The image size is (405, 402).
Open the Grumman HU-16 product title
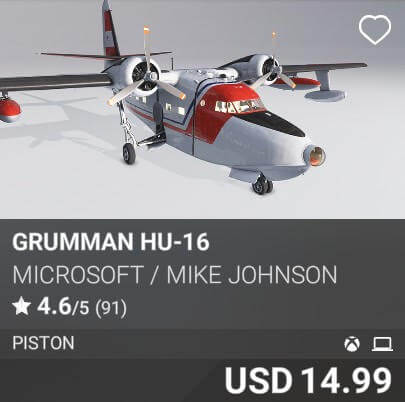(111, 242)
